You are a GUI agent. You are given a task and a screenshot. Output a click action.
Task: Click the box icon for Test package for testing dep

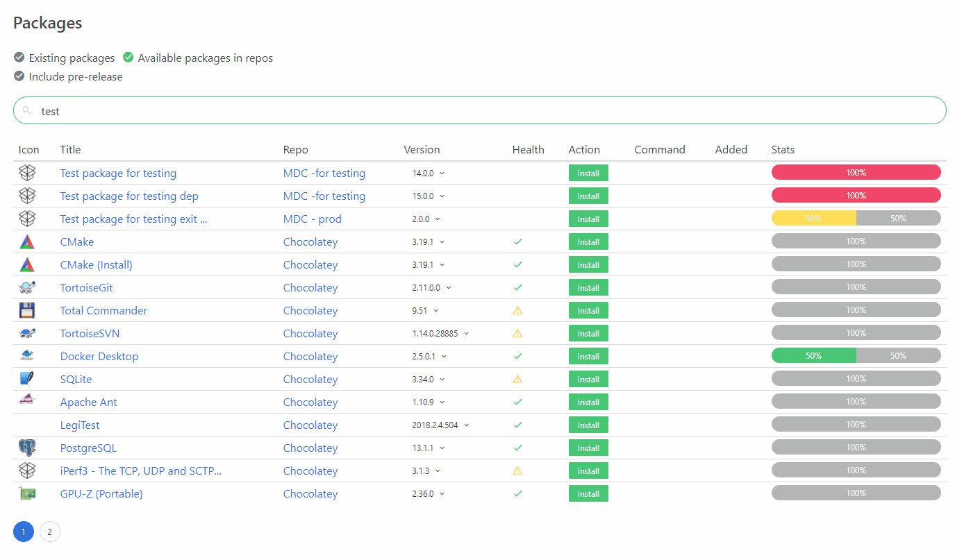(x=27, y=196)
